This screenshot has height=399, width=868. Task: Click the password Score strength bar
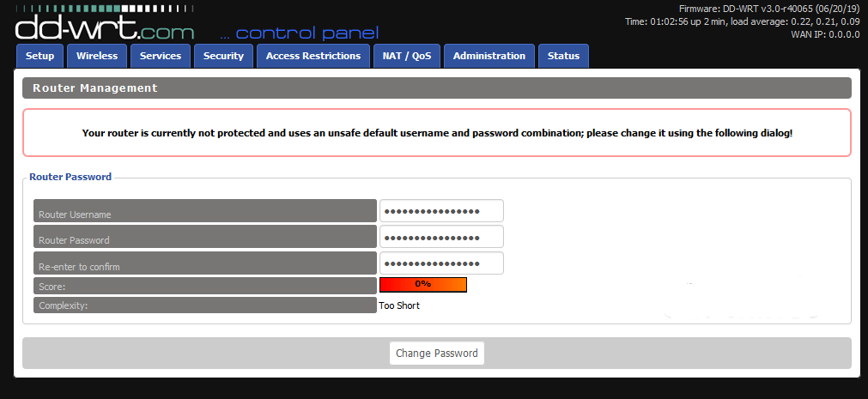pyautogui.click(x=422, y=284)
